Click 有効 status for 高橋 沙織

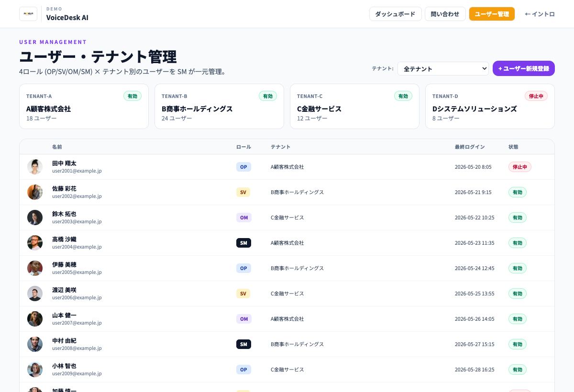pos(518,243)
